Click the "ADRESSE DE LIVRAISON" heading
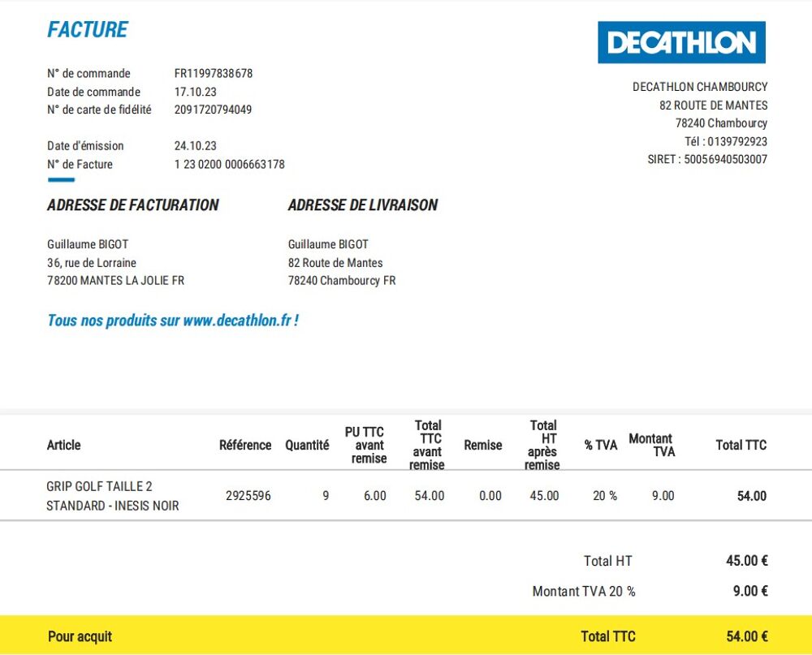Screen dimensions: 812x655 [362, 205]
